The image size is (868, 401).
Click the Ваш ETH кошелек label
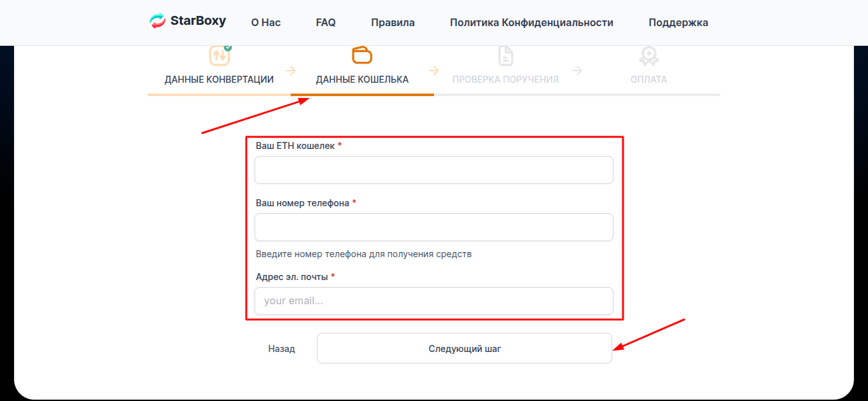[295, 146]
